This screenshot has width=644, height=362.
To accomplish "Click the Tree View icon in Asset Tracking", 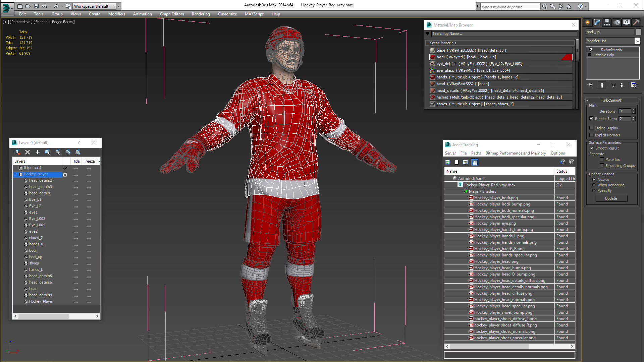I will (x=465, y=162).
